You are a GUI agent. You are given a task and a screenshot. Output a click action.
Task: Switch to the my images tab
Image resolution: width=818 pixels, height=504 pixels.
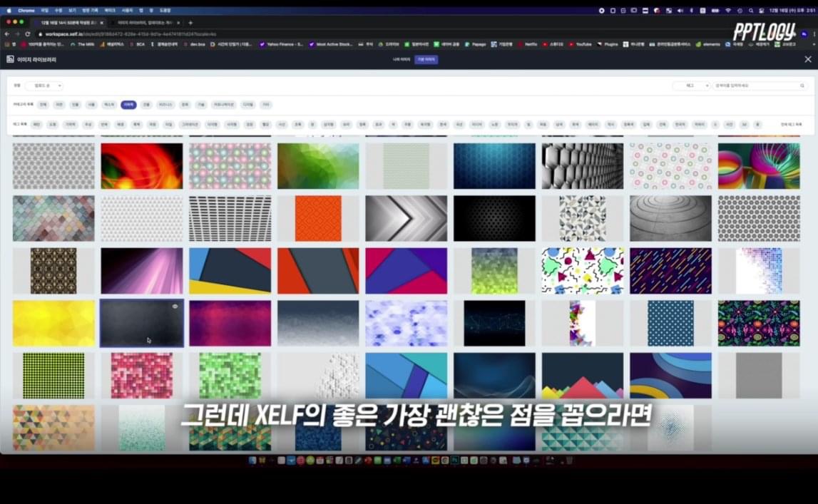(x=402, y=59)
